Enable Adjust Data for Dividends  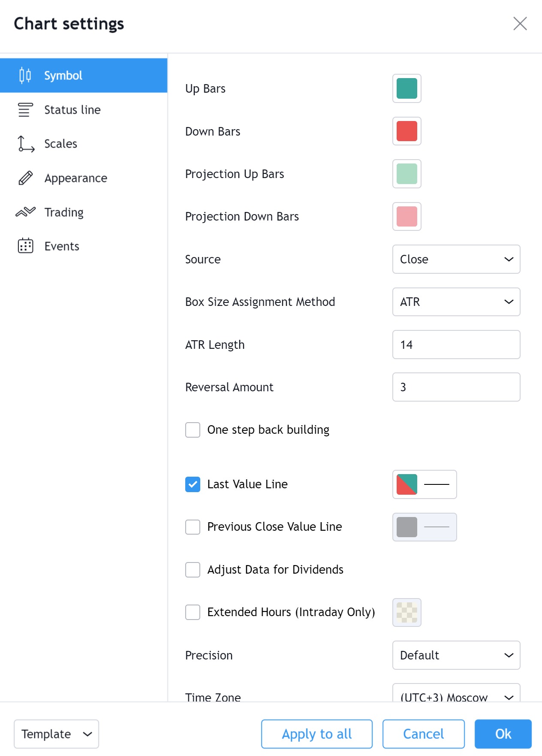(x=193, y=570)
